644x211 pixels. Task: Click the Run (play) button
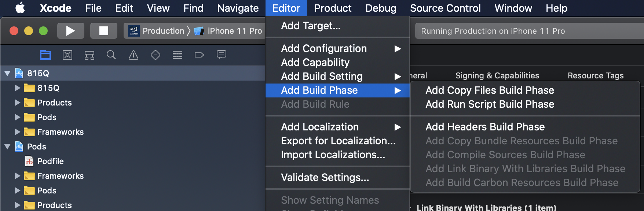(70, 31)
